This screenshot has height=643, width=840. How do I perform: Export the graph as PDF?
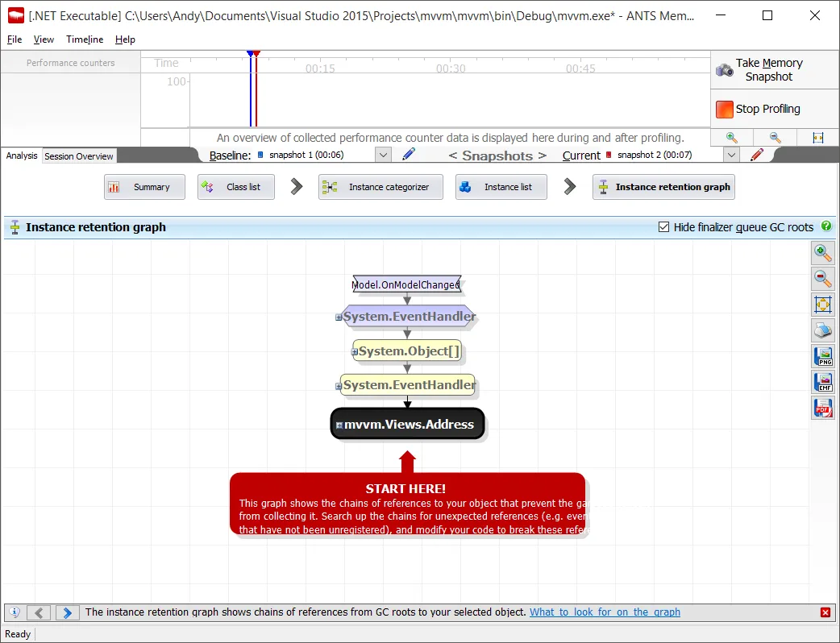click(823, 408)
